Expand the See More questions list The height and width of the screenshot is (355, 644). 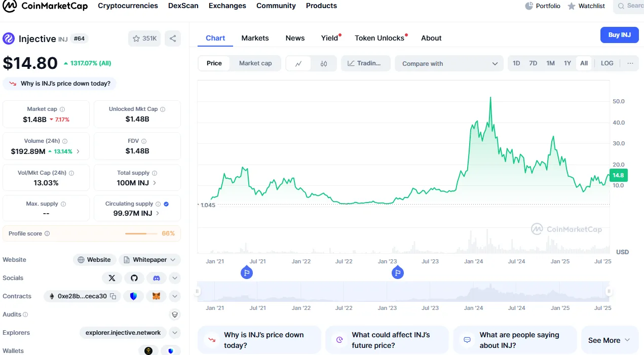pos(609,340)
